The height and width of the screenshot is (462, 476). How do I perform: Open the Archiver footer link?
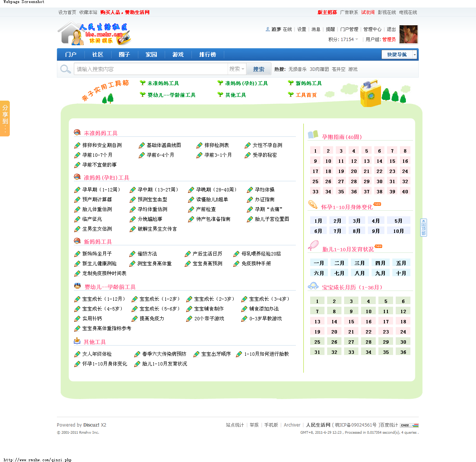[x=292, y=425]
